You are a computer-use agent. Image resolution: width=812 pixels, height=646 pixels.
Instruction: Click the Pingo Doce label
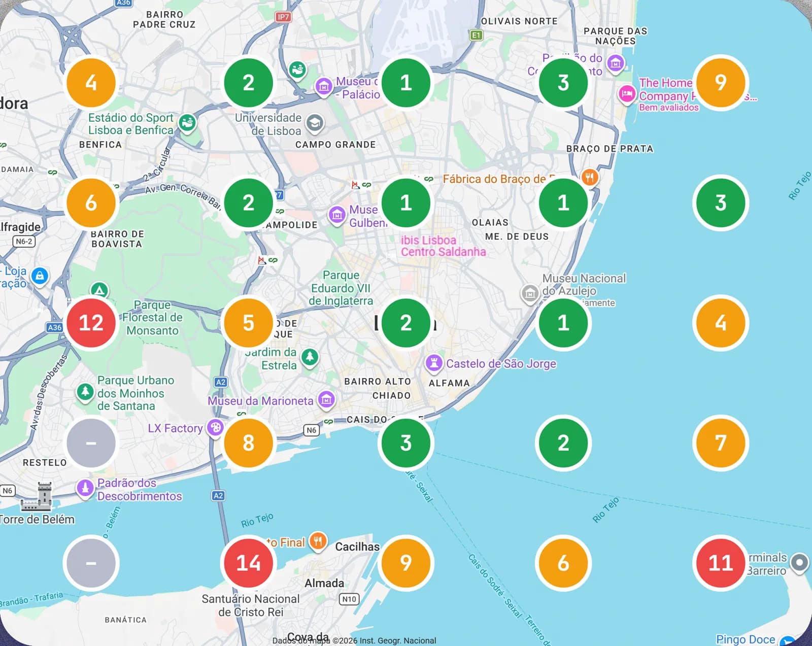click(746, 639)
